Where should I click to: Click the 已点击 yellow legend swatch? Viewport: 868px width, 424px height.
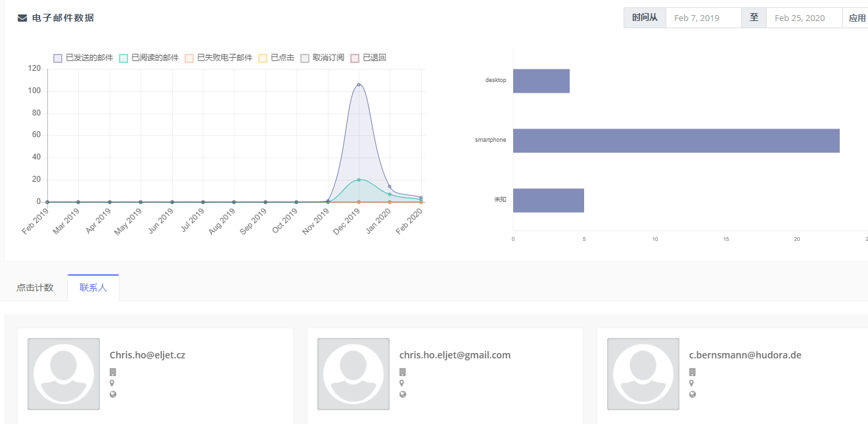point(263,58)
